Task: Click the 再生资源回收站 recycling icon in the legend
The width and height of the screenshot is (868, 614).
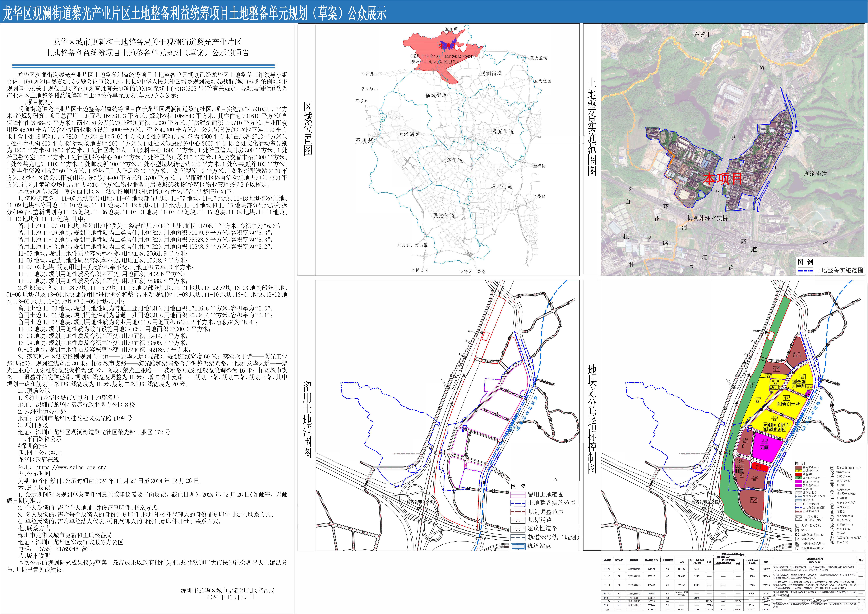Action: [x=832, y=494]
